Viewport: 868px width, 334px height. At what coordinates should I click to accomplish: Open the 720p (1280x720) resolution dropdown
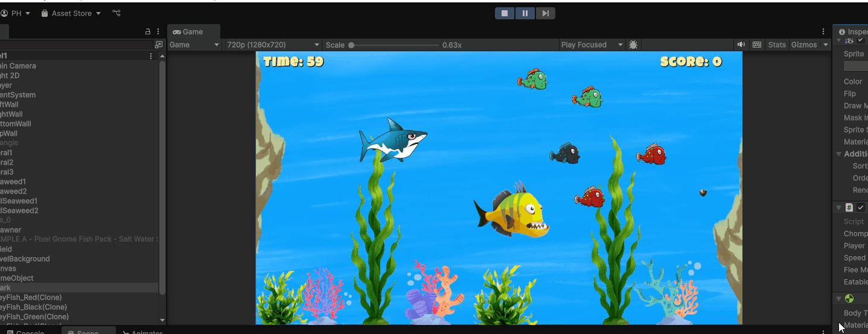click(x=273, y=45)
